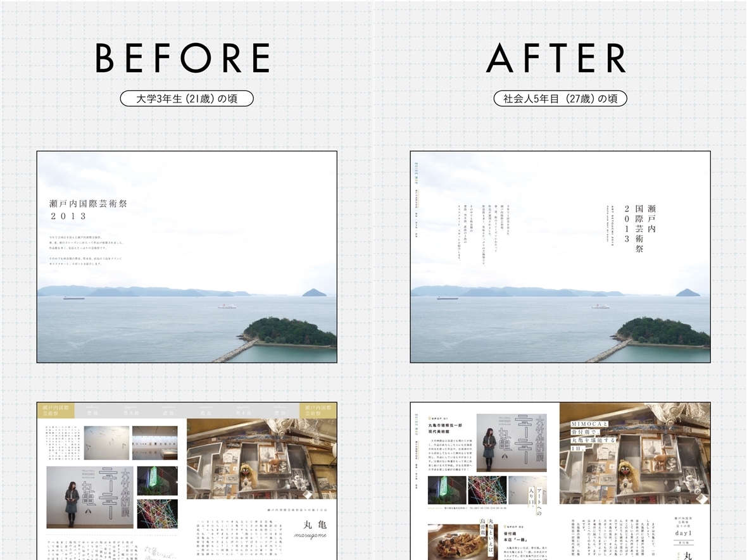Click the 大学3年生 (21歳) の頃 pill label
Viewport: 747px width, 560px height.
187,98
